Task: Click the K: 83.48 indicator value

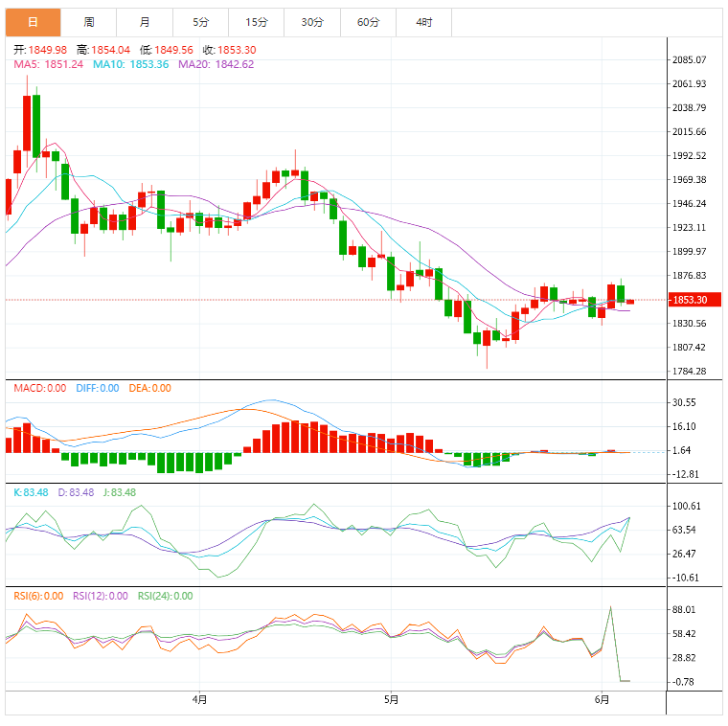Action: tap(31, 492)
